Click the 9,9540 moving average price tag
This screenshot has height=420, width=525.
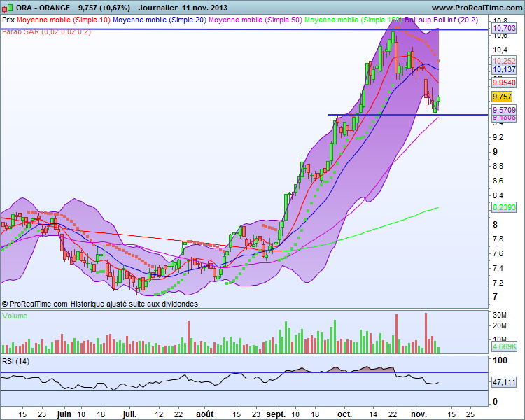pyautogui.click(x=504, y=83)
